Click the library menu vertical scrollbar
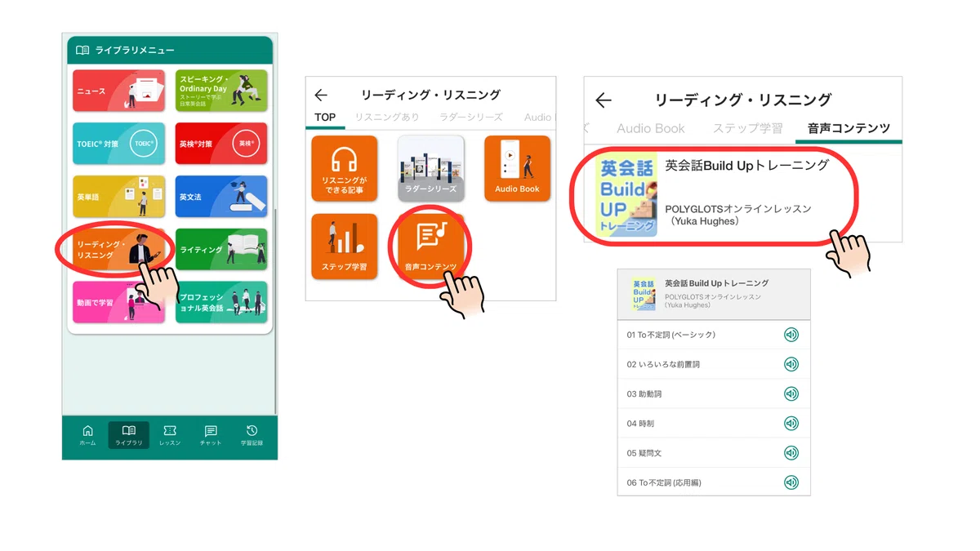This screenshot has height=551, width=980. (276, 310)
